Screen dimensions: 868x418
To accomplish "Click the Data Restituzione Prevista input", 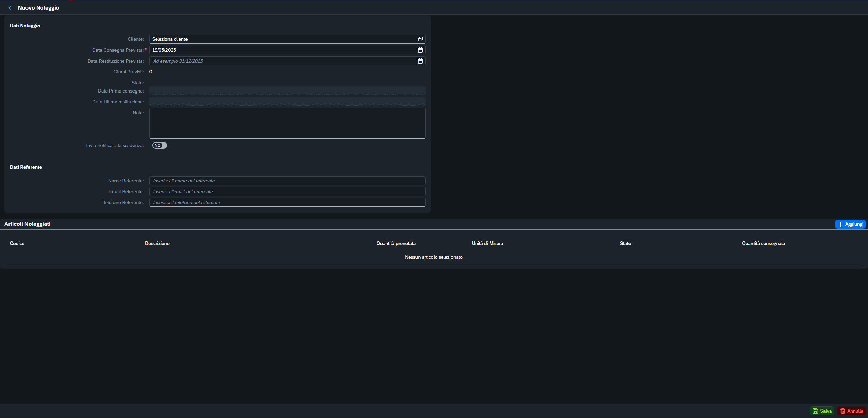I will pyautogui.click(x=282, y=61).
